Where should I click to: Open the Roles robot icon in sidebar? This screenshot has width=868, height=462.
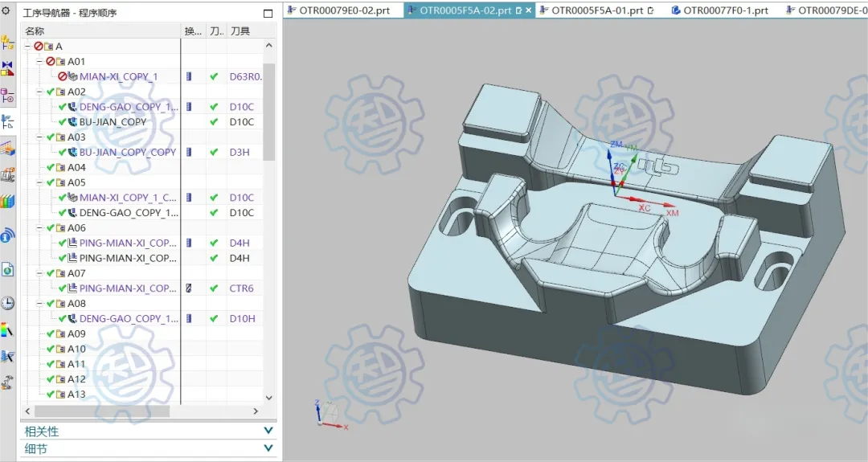pyautogui.click(x=7, y=382)
